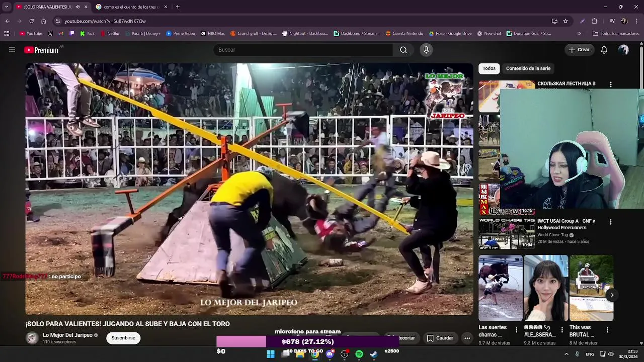Show hidden system tray icons
Viewport: 644px width, 362px height.
pyautogui.click(x=566, y=354)
